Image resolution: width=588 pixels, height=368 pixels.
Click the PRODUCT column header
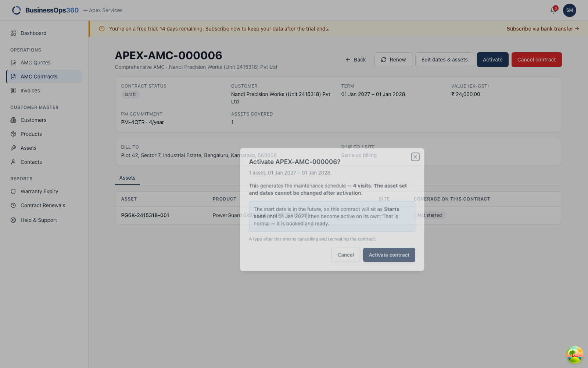[x=225, y=199]
